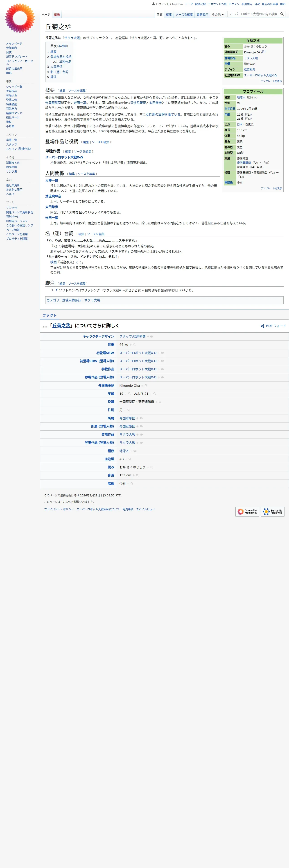Open 松野太紀 voice actor link
Image resolution: width=289 pixels, height=868 pixels.
(x=249, y=64)
